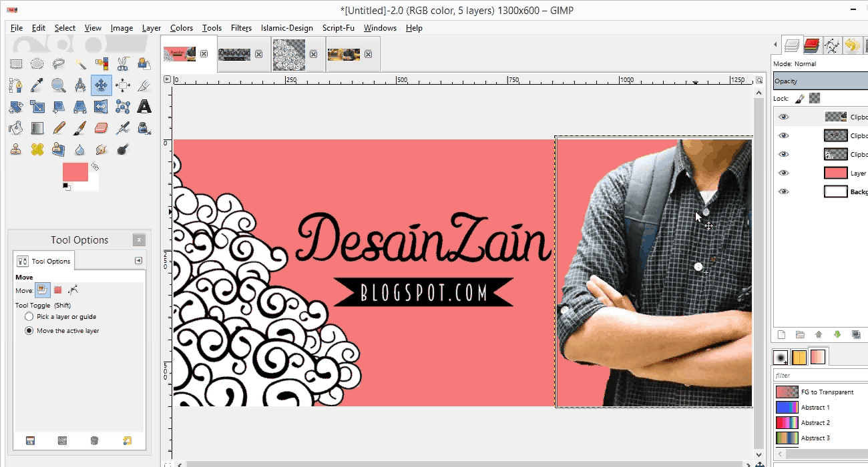Screen dimensions: 868x467
Task: Select the Measure compass tool
Action: [80, 85]
